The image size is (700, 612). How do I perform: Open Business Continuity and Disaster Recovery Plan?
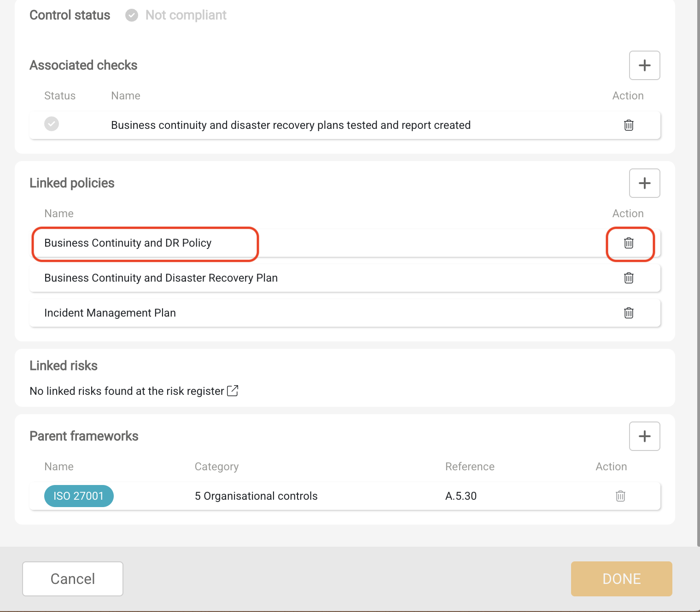point(161,278)
